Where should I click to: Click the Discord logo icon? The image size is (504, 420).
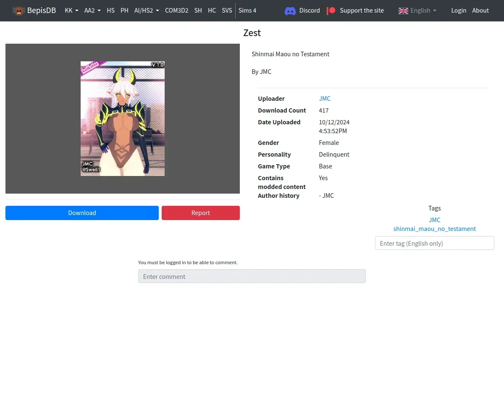[290, 10]
